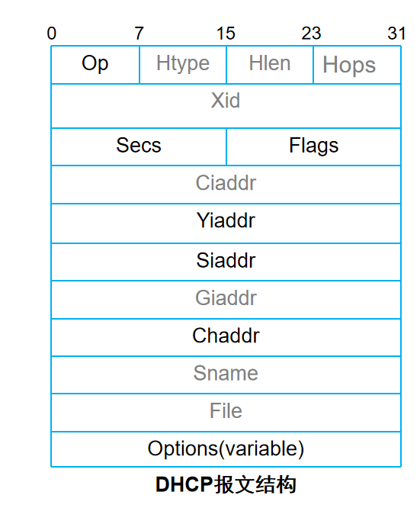This screenshot has height=508, width=420.
Task: Click the Op field cell
Action: [x=95, y=65]
